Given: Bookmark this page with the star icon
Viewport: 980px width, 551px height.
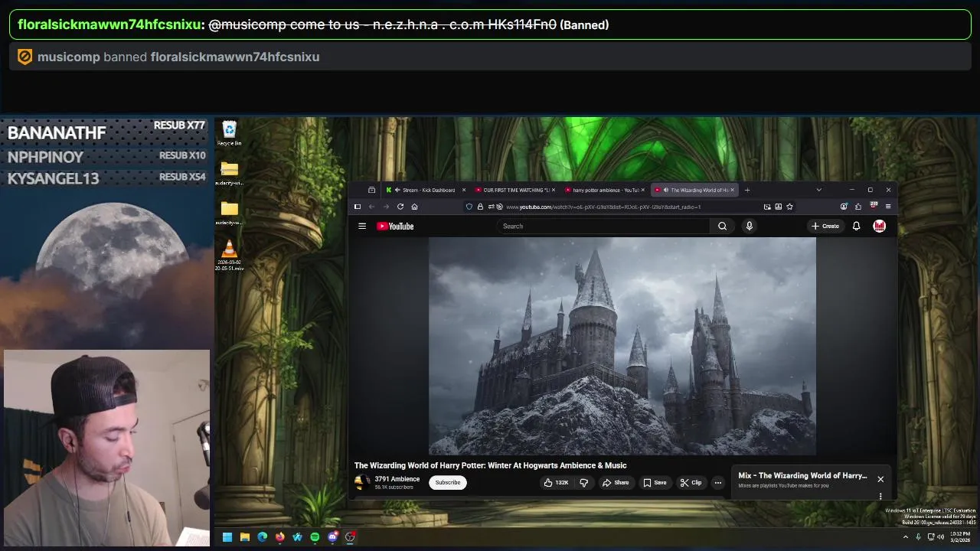Looking at the screenshot, I should coord(789,207).
